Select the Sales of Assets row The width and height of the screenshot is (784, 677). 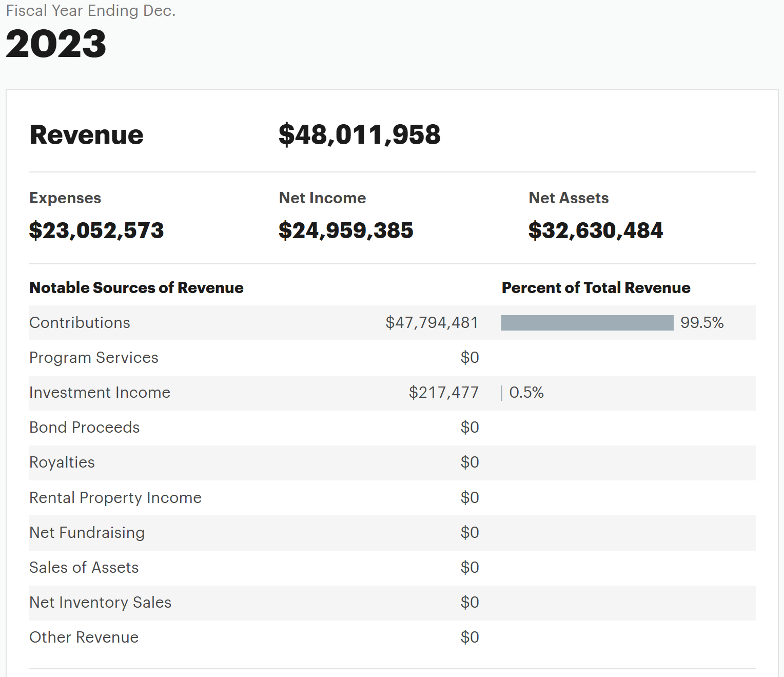click(x=392, y=568)
